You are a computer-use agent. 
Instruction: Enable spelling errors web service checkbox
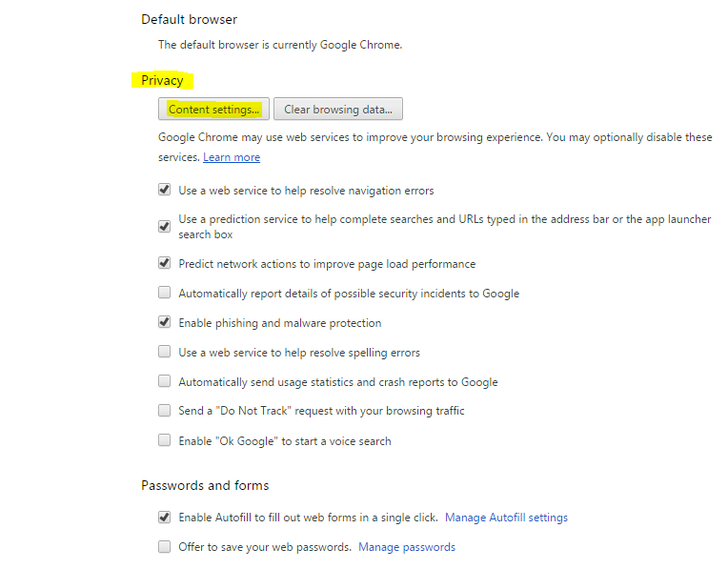coord(165,353)
